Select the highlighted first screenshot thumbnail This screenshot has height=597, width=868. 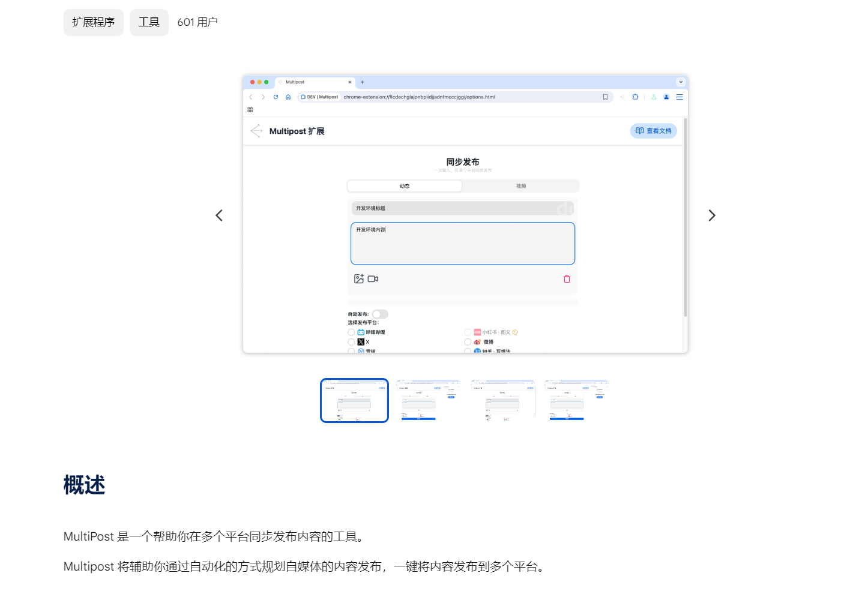click(354, 400)
